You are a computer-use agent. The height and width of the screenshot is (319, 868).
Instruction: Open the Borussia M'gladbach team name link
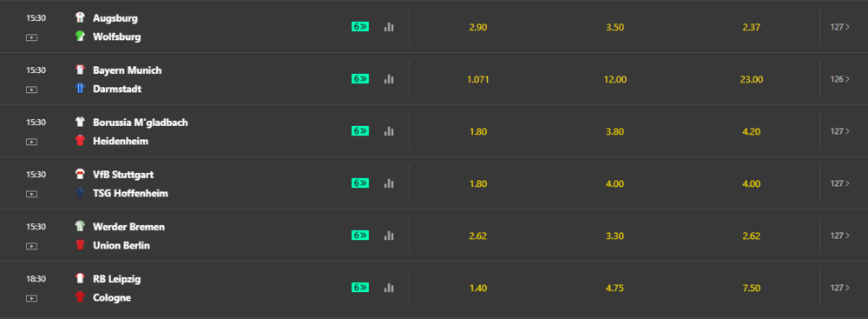coord(140,122)
